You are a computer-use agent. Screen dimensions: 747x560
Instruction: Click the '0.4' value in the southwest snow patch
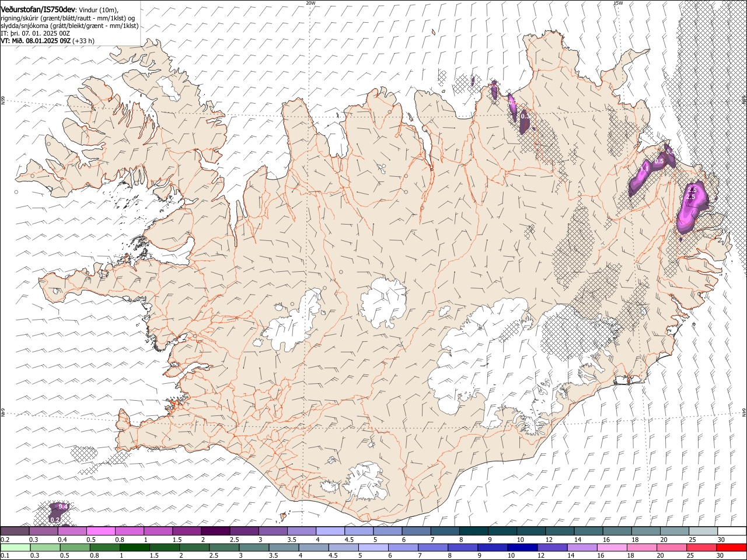(64, 506)
